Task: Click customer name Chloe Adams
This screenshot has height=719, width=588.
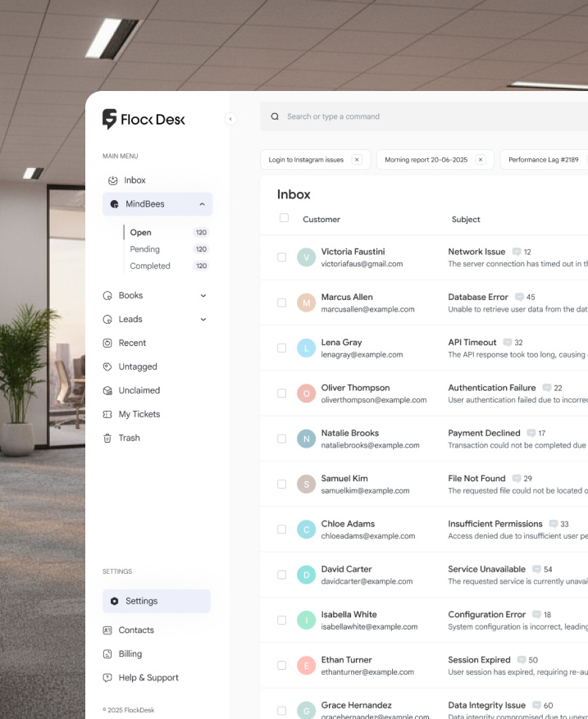Action: click(348, 524)
